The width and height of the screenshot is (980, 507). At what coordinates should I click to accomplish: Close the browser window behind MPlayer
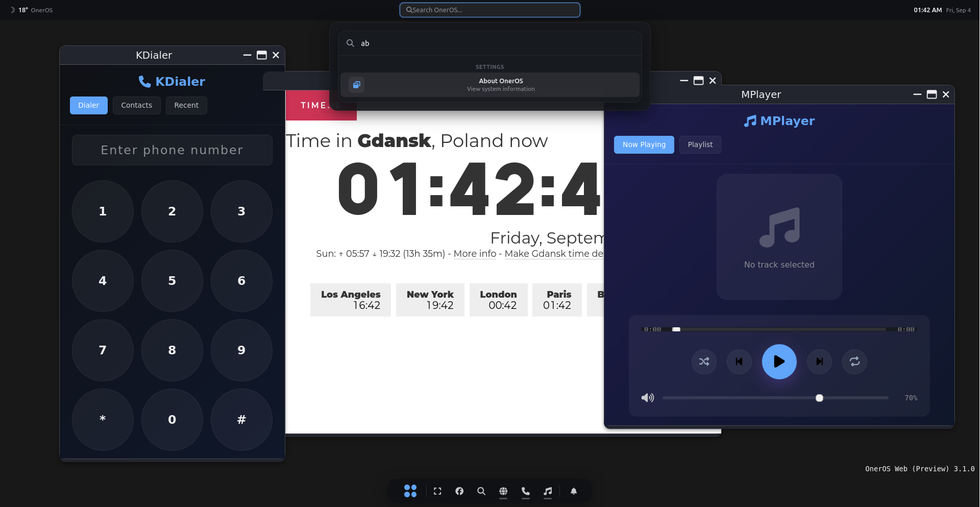tap(713, 81)
